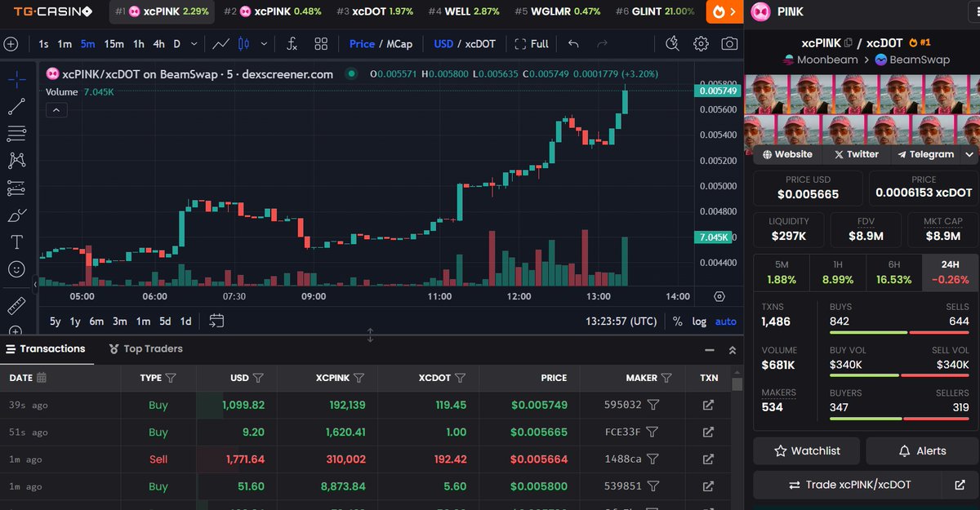
Task: Open the token Website link
Action: tap(787, 154)
